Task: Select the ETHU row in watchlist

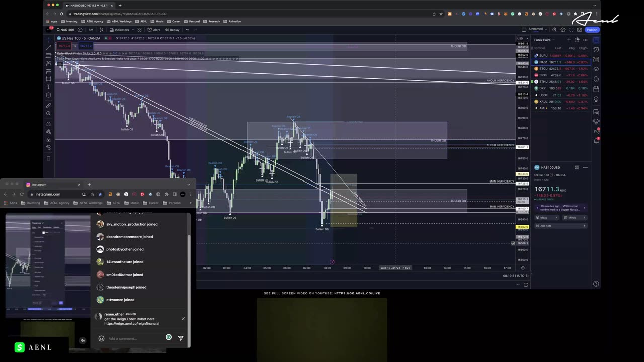Action: click(x=560, y=82)
